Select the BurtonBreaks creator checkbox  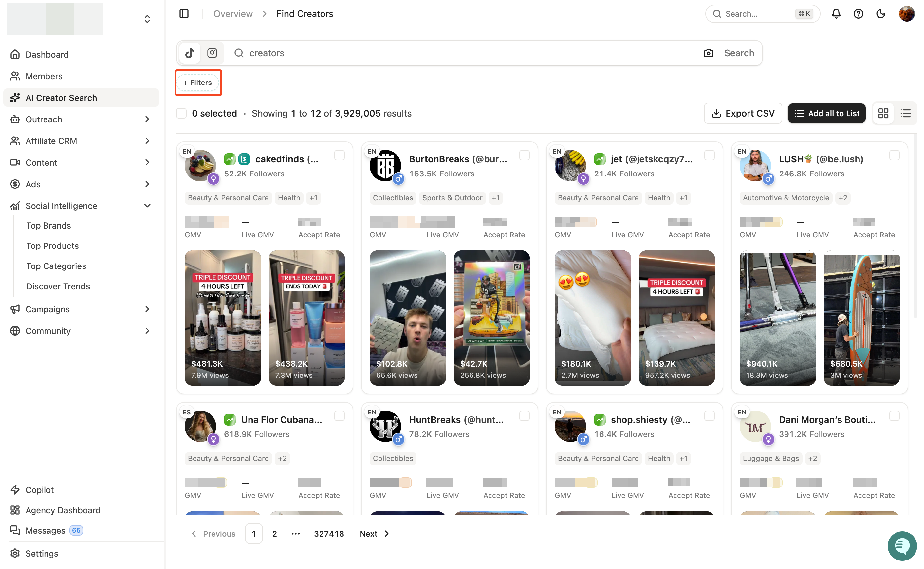click(524, 155)
